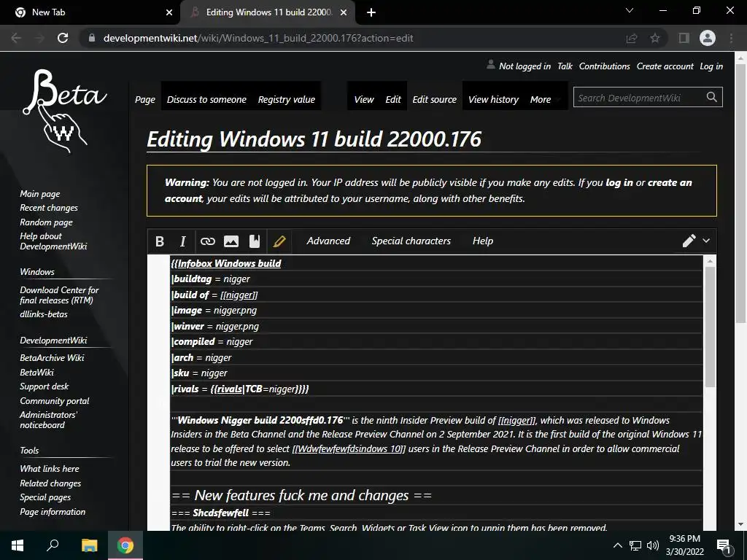The width and height of the screenshot is (747, 560).
Task: Open the Chrome profile avatar menu
Action: pos(708,38)
